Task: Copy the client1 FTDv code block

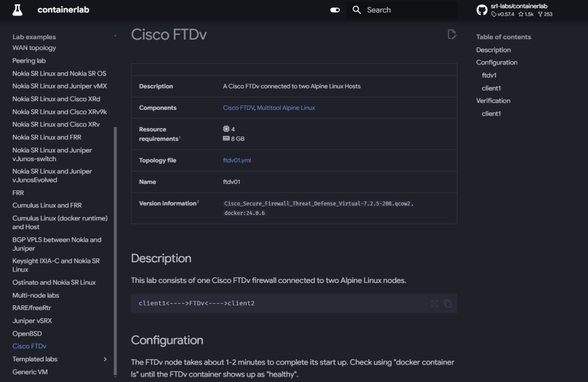Action: [x=448, y=304]
